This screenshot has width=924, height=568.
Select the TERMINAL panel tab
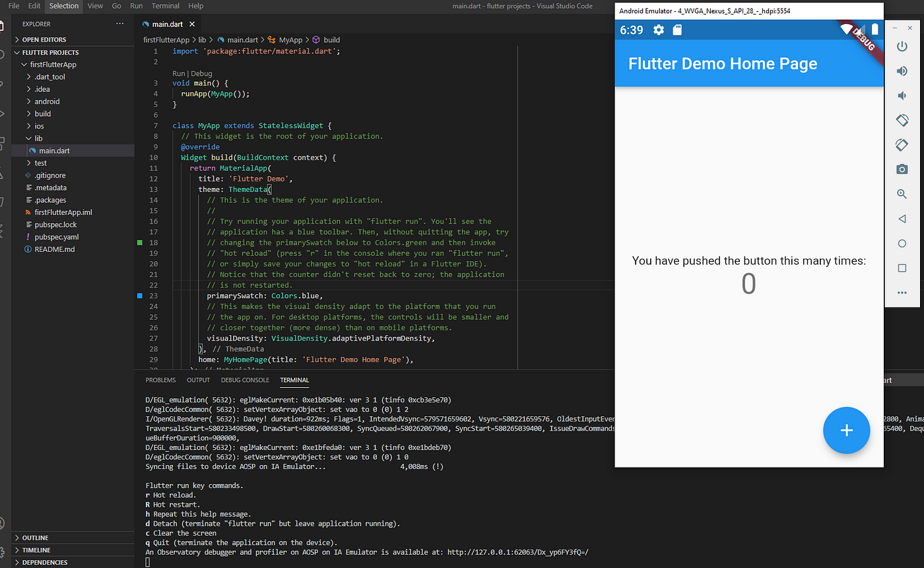(x=294, y=380)
